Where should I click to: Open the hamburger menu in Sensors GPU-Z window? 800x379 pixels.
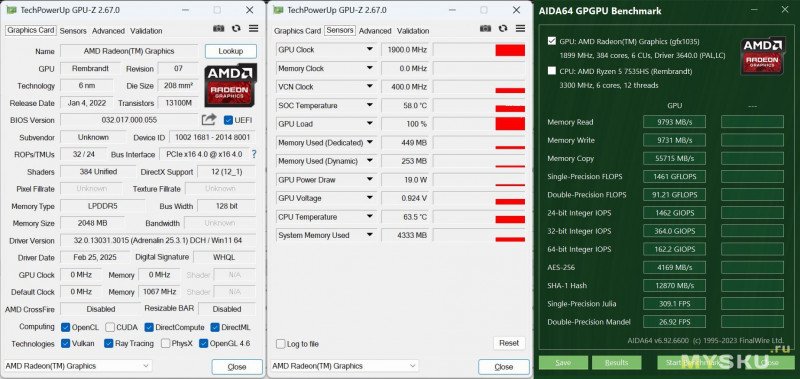[x=520, y=29]
